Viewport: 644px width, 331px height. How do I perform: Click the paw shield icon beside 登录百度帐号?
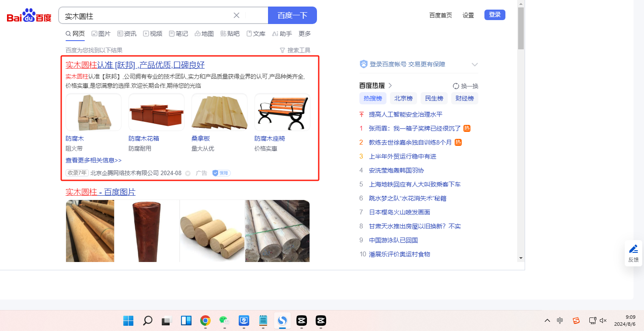[x=363, y=64]
